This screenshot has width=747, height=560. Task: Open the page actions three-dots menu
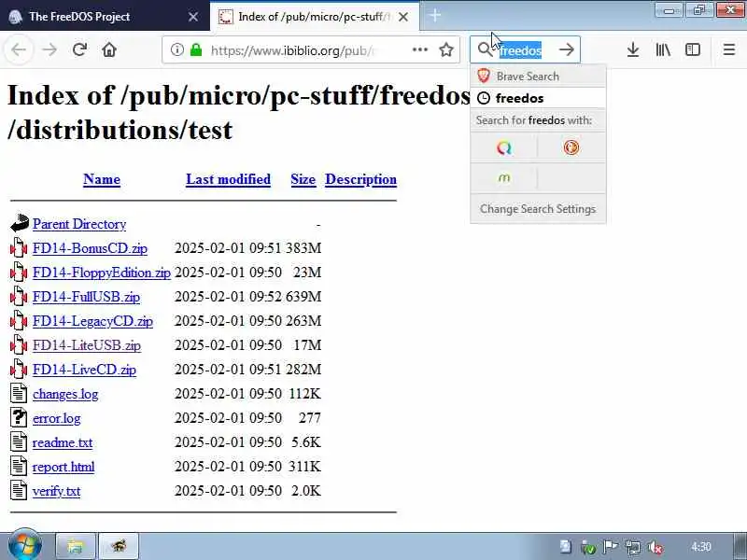419,49
